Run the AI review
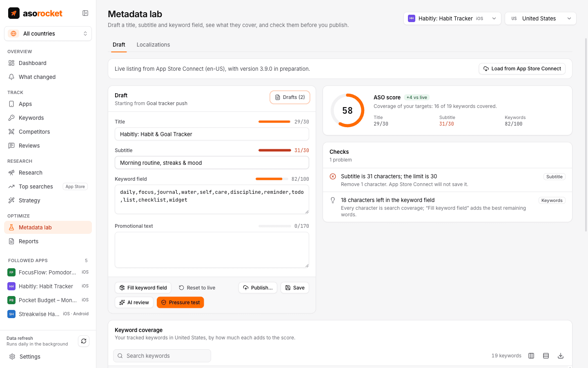Viewport: 588px width, 368px height. click(x=134, y=303)
